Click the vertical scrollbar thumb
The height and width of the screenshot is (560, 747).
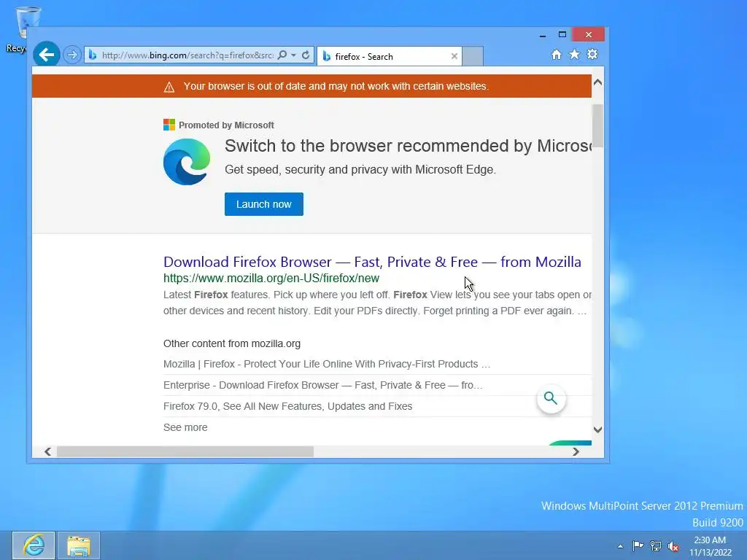(598, 125)
